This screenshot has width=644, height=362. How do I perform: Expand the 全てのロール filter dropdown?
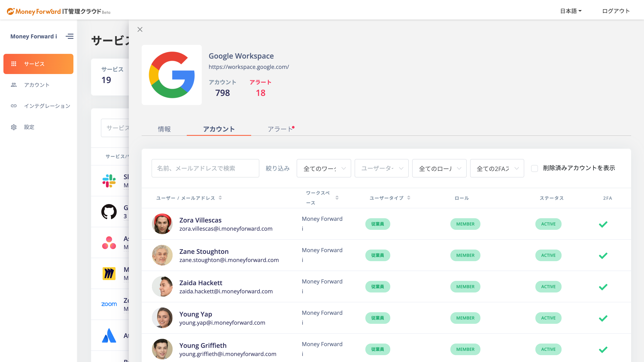439,168
